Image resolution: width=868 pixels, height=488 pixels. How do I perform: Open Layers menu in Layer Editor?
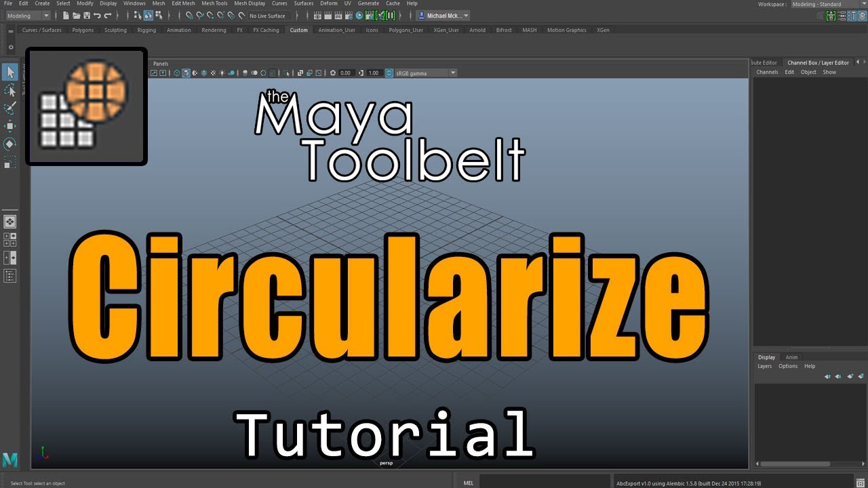[x=765, y=366]
